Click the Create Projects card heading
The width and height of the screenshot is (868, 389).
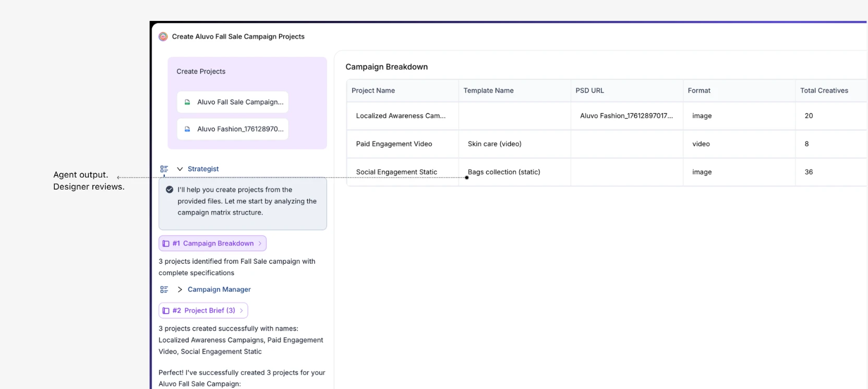click(x=201, y=72)
